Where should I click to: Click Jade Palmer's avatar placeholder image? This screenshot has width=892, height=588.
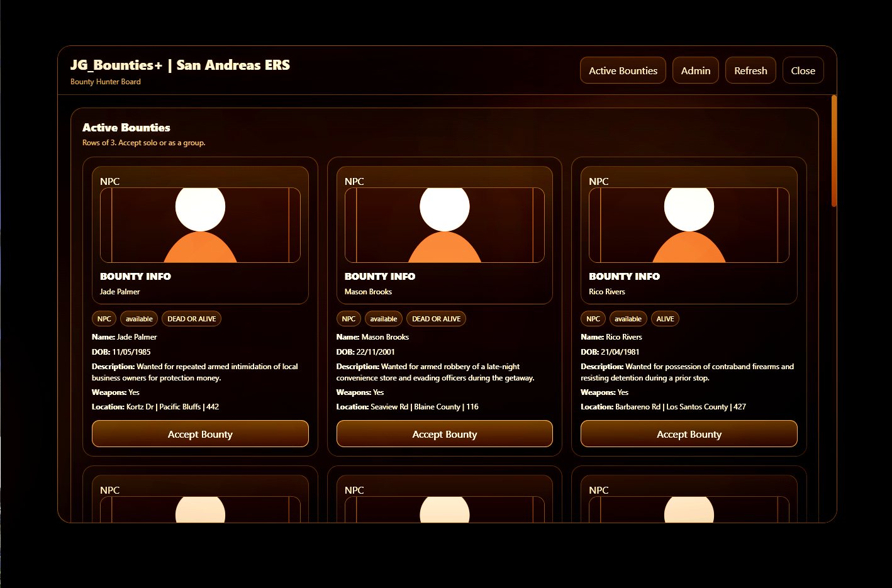pos(200,225)
